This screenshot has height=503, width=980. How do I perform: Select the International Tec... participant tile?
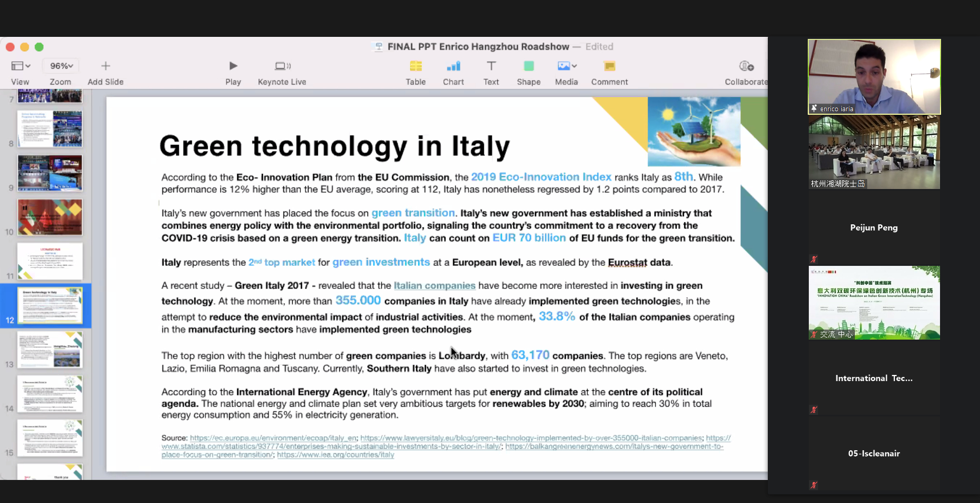874,378
